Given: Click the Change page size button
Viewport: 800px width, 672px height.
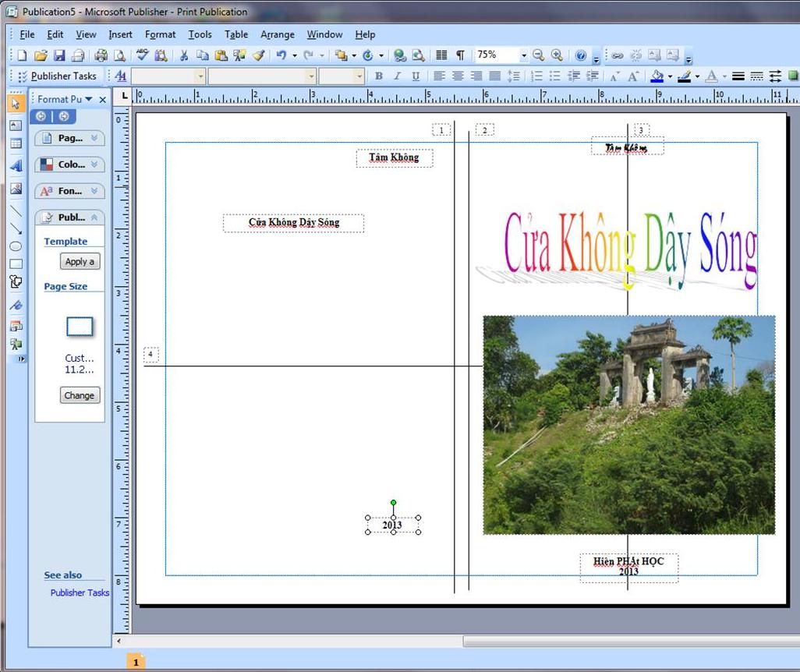Looking at the screenshot, I should tap(80, 395).
